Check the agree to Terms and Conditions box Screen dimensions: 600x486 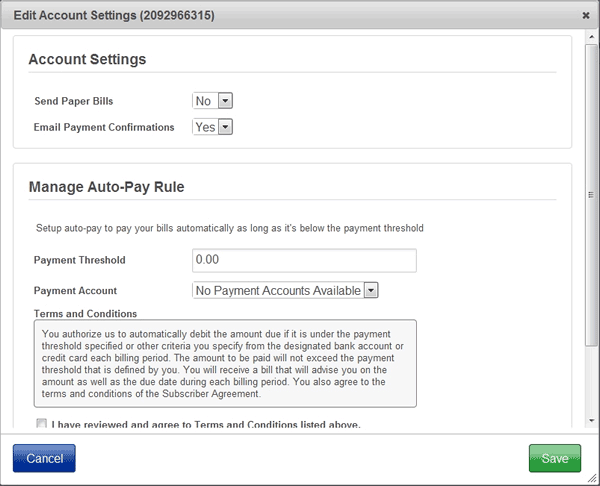pyautogui.click(x=41, y=423)
